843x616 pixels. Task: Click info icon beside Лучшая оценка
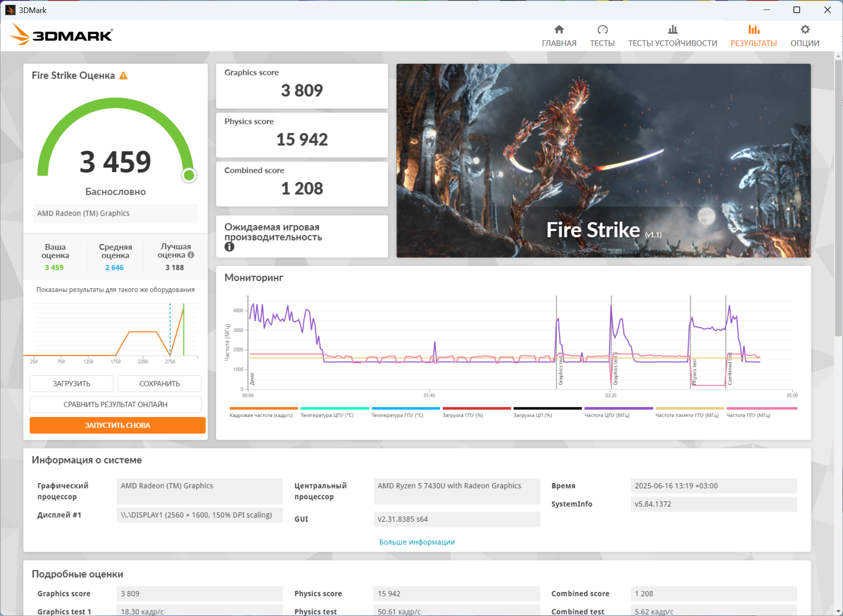(x=191, y=255)
